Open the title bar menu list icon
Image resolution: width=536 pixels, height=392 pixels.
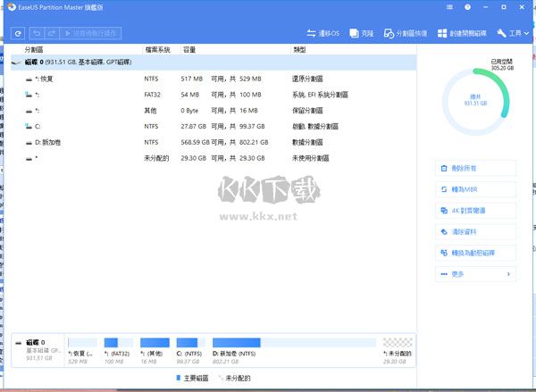450,7
